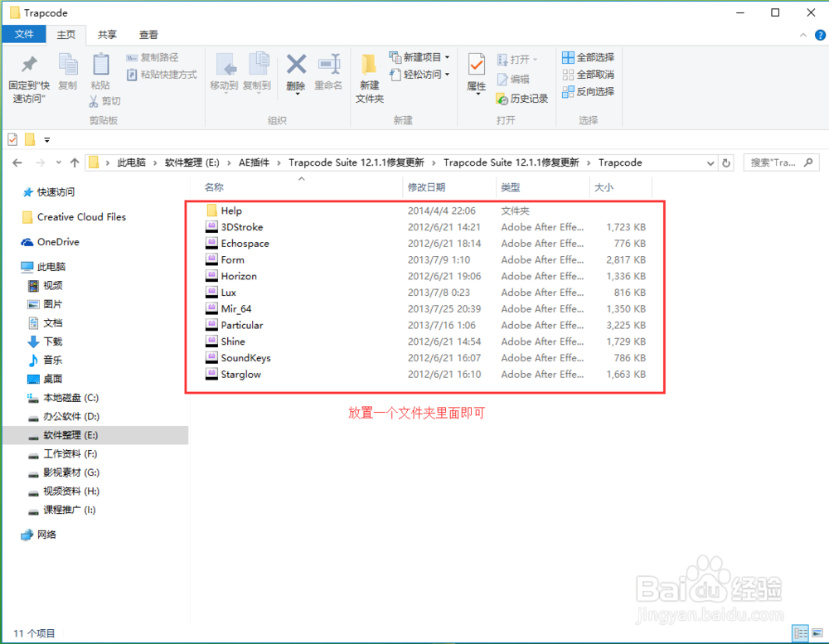Open the Help icon in the ribbon corner
Screen dimensions: 829x644
(820, 36)
